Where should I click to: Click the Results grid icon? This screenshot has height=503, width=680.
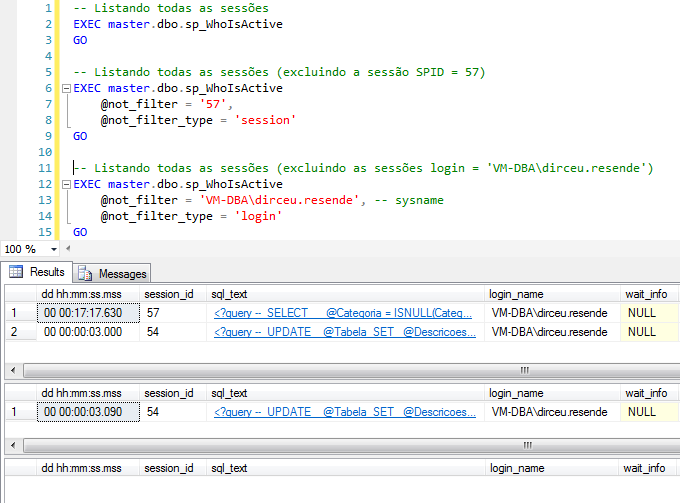pyautogui.click(x=16, y=271)
